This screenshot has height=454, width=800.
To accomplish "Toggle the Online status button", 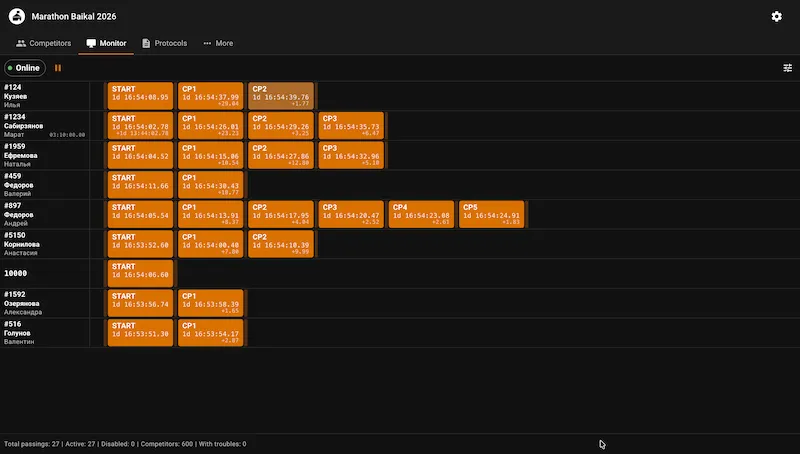I will 24,68.
